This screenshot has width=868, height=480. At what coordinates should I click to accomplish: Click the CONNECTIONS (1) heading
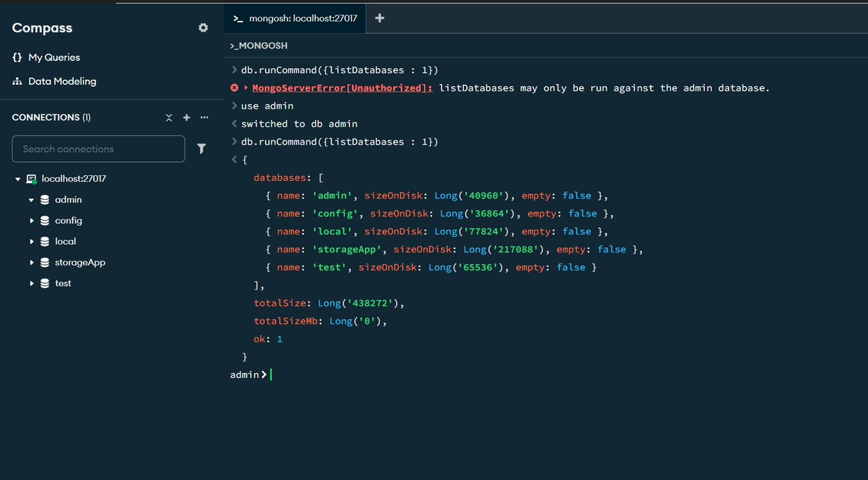tap(51, 117)
